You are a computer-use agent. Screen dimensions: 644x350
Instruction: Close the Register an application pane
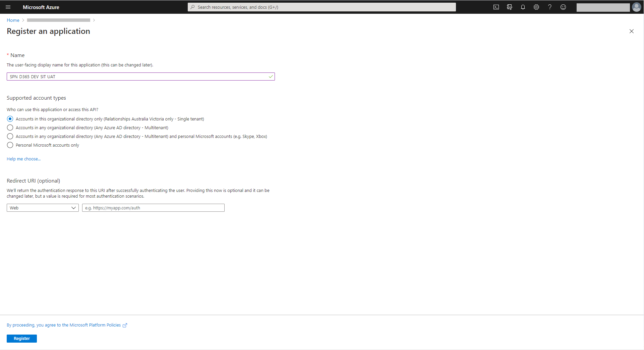(631, 31)
